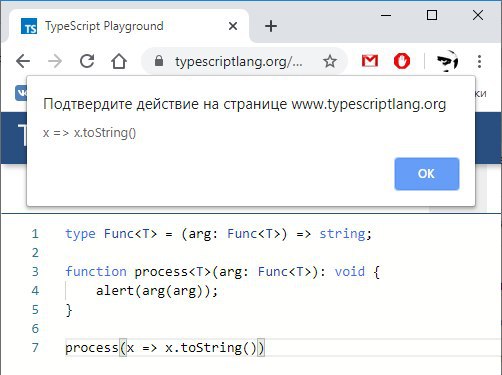The height and width of the screenshot is (375, 502).
Task: Open the user profile avatar
Action: [447, 61]
